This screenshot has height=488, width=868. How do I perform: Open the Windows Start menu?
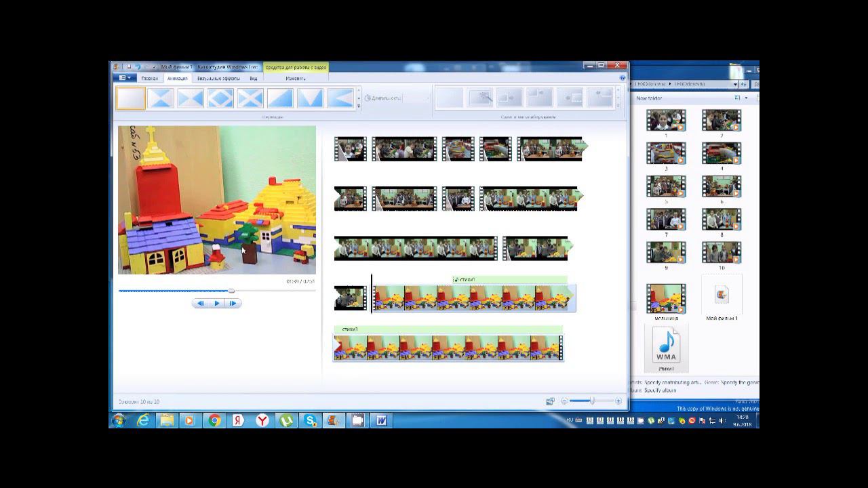pyautogui.click(x=119, y=421)
